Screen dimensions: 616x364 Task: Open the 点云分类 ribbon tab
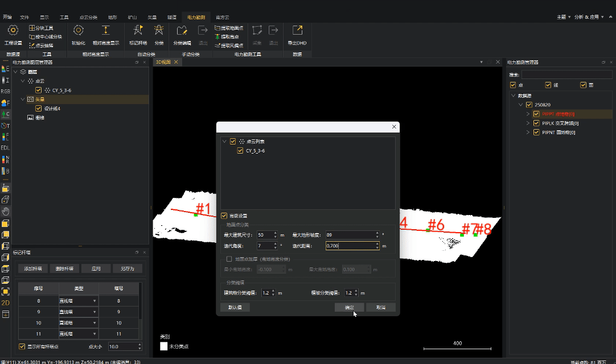[x=88, y=17]
